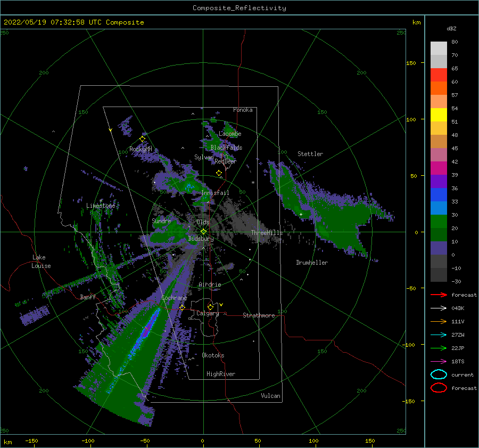Click the white plus marker inside Stettler echo
479x448 pixels.
pyautogui.click(x=301, y=214)
